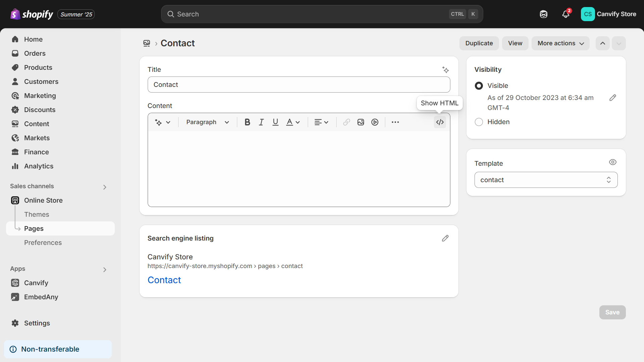Click the underline formatting icon
Screen dimensions: 644x362
[x=275, y=122]
